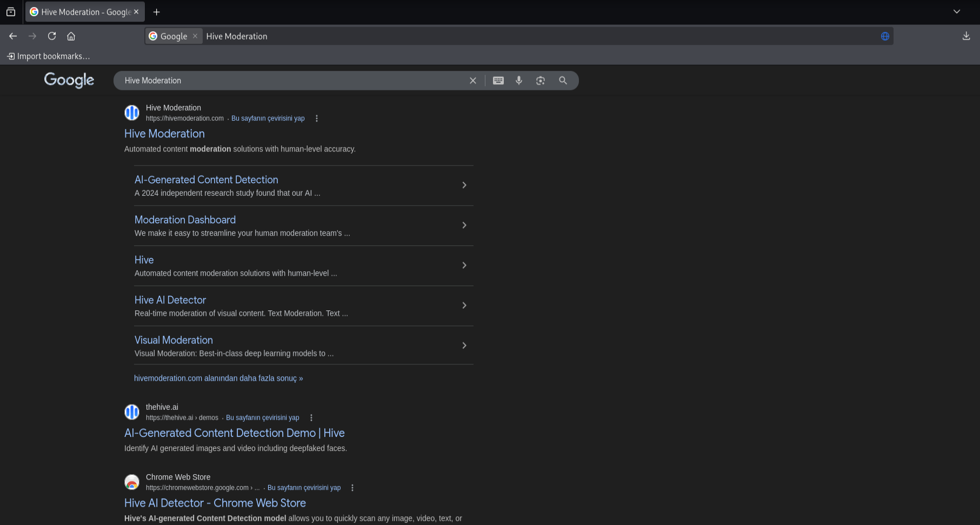Go back to the previous page

pos(13,36)
